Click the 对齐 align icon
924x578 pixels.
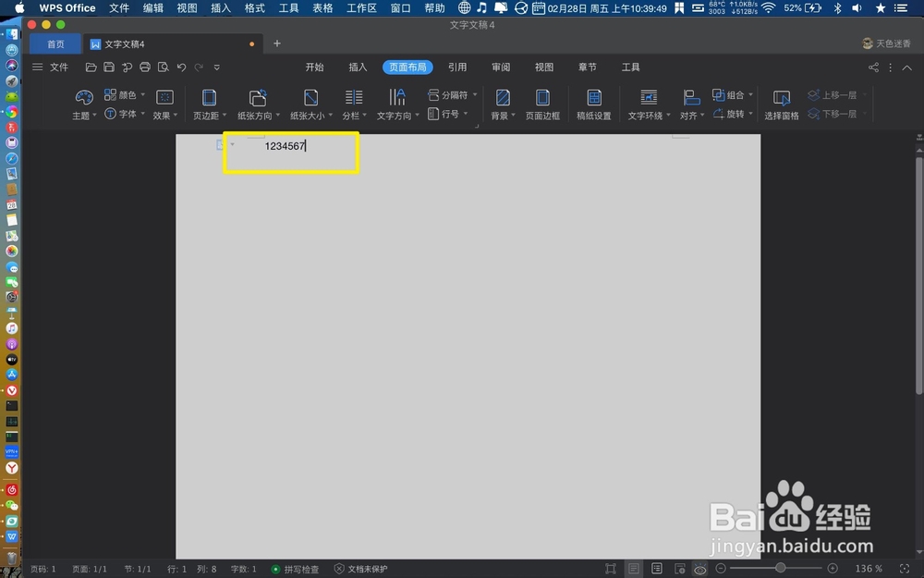pos(691,98)
